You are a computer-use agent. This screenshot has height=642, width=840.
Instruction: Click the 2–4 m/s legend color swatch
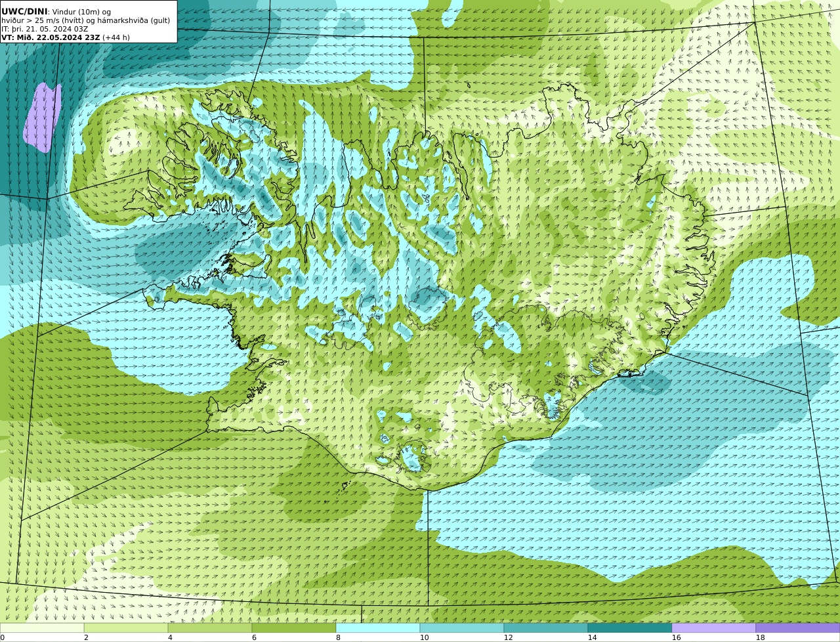click(126, 628)
